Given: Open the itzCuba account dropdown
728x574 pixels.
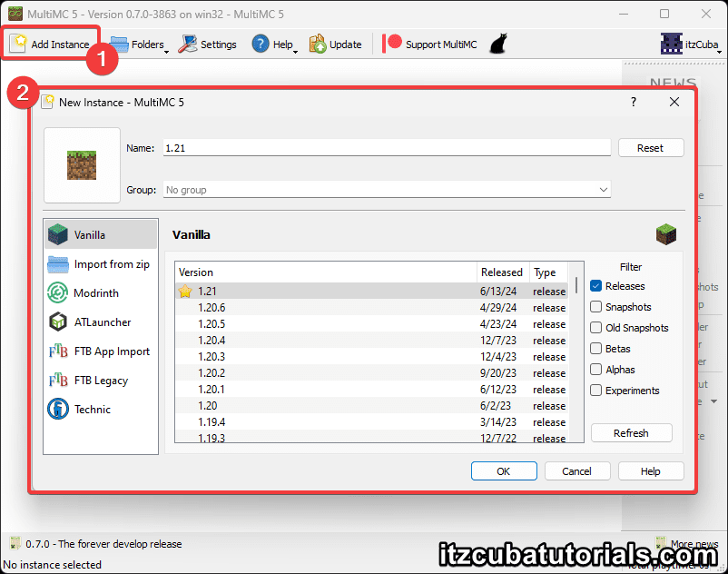Looking at the screenshot, I should 688,45.
